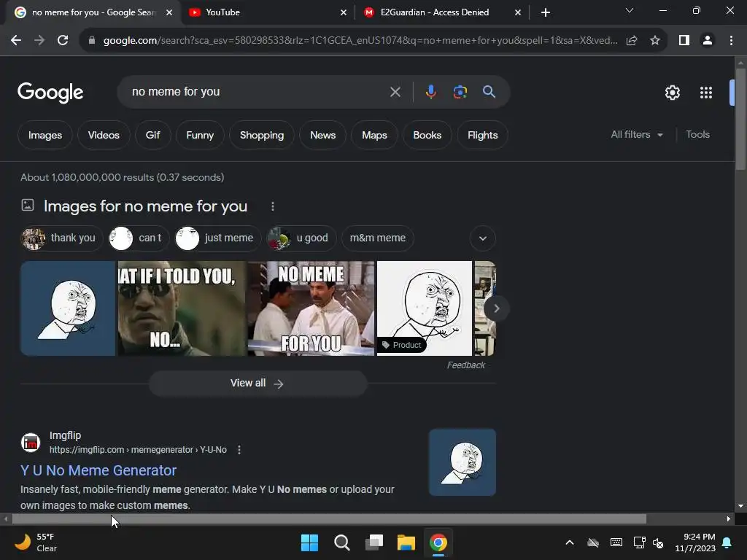Click the magnifier search submit icon
This screenshot has width=747, height=560.
point(489,92)
